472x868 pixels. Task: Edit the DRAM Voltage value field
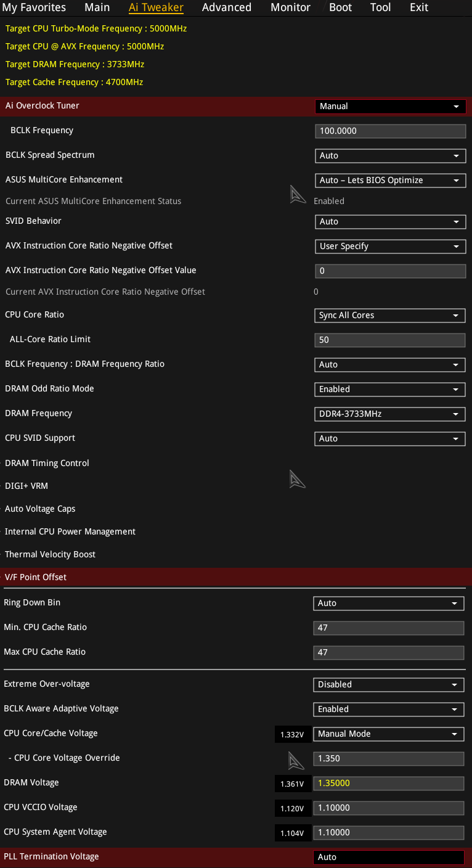pyautogui.click(x=388, y=783)
